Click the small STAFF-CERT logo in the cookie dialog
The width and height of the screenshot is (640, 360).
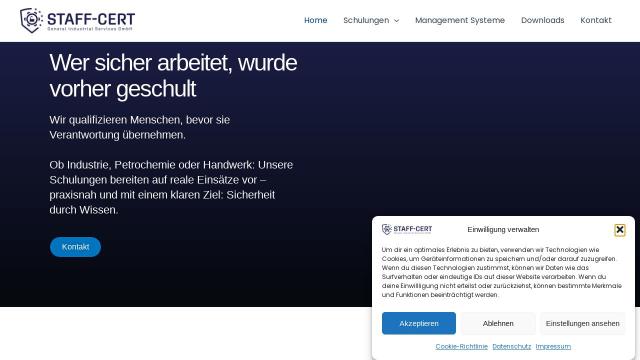click(x=407, y=229)
